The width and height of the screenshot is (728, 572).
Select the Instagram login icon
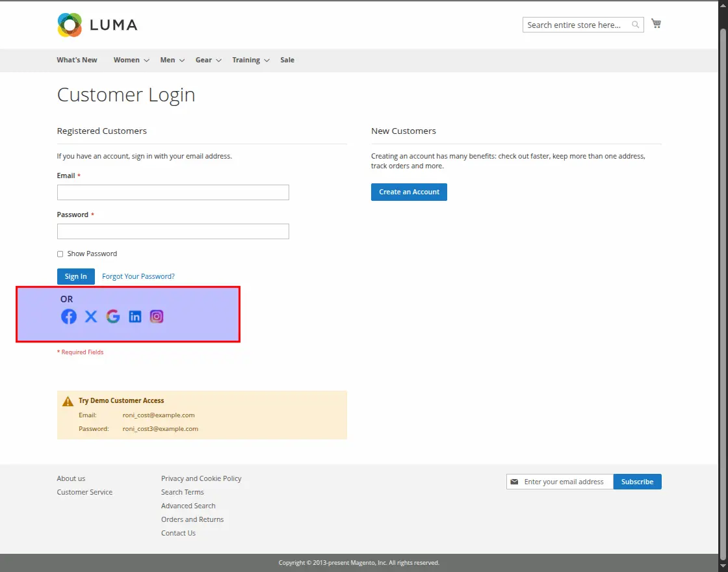point(157,317)
